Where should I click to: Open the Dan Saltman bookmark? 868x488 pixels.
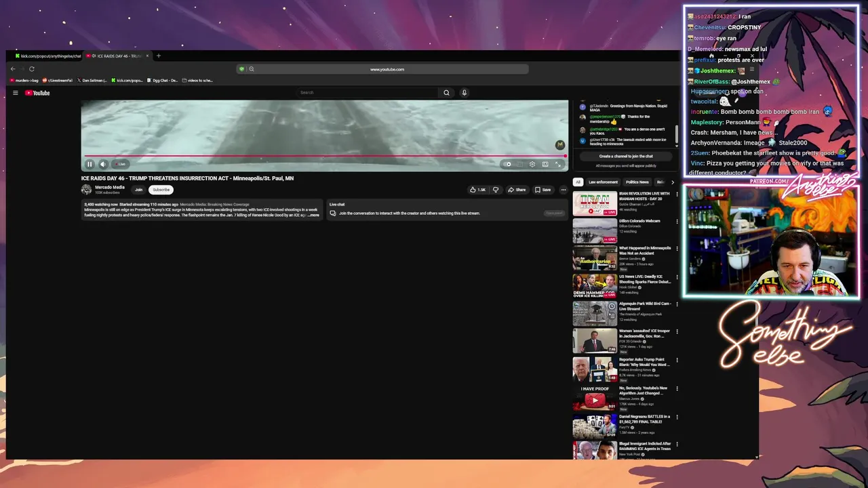tap(92, 81)
